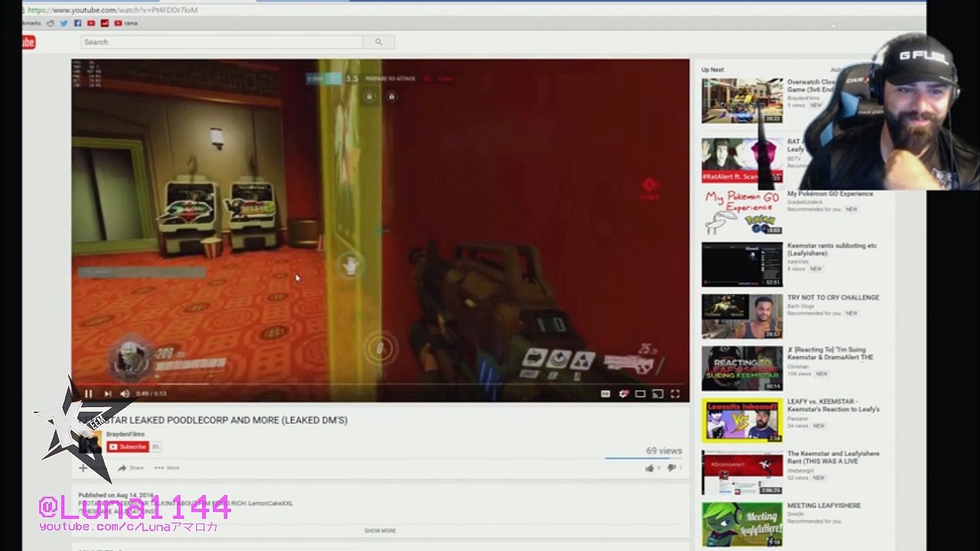Viewport: 980px width, 551px height.
Task: Open the Reddit bookmark
Action: coord(51,23)
